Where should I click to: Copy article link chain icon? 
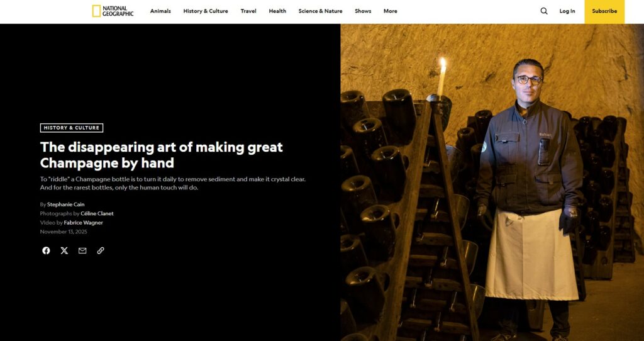click(x=101, y=250)
